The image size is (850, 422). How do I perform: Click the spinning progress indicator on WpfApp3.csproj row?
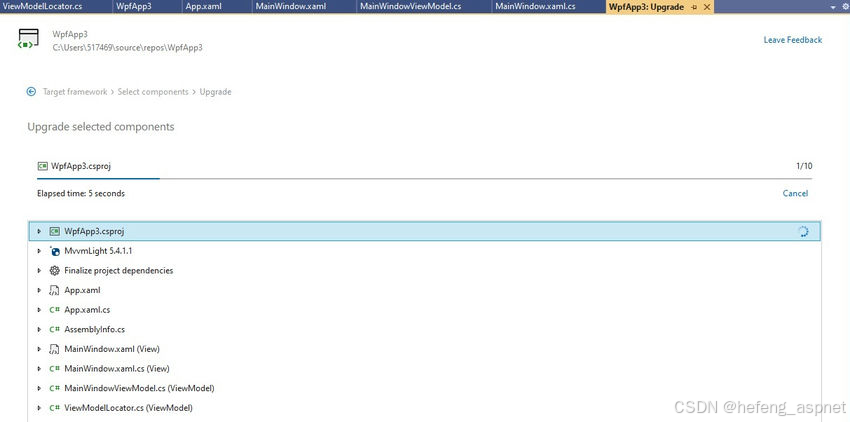tap(803, 232)
